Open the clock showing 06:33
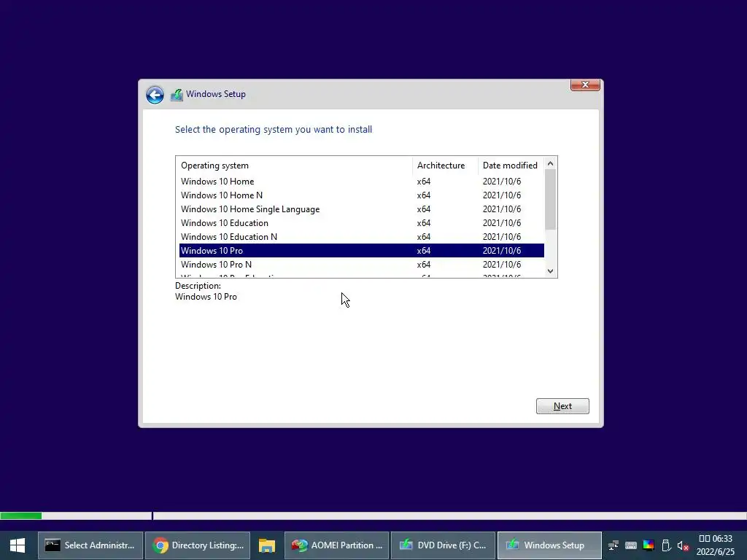 (x=716, y=545)
